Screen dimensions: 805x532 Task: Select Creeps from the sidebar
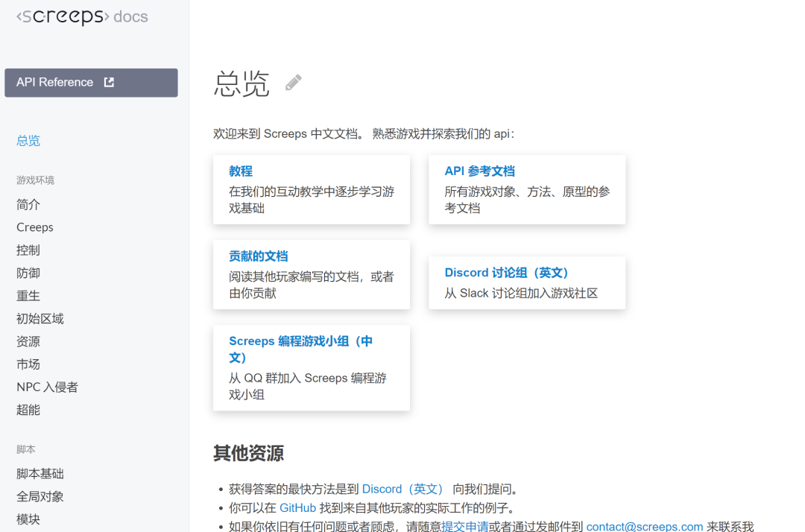(35, 227)
